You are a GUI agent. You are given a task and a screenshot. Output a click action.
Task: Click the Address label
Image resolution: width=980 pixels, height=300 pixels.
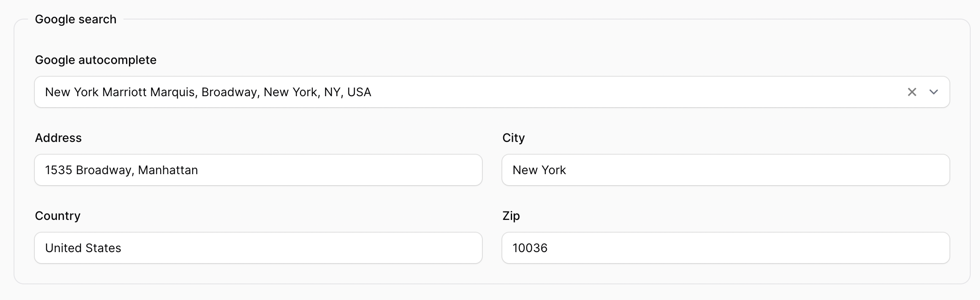(x=59, y=137)
